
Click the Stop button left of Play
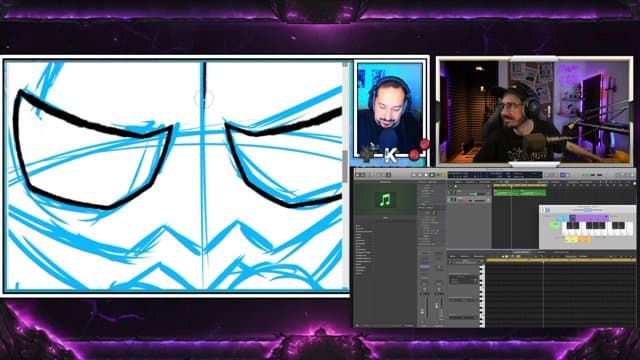click(x=426, y=175)
